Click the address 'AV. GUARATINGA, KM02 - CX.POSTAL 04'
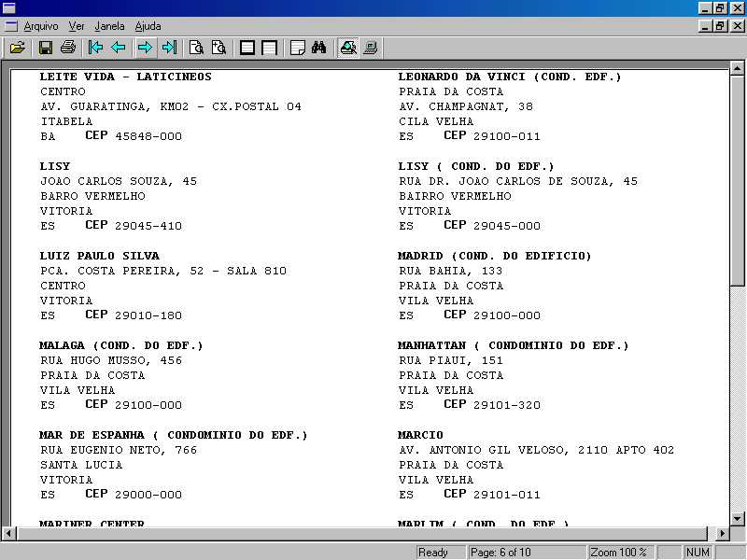Viewport: 747px width, 560px height. pos(171,106)
